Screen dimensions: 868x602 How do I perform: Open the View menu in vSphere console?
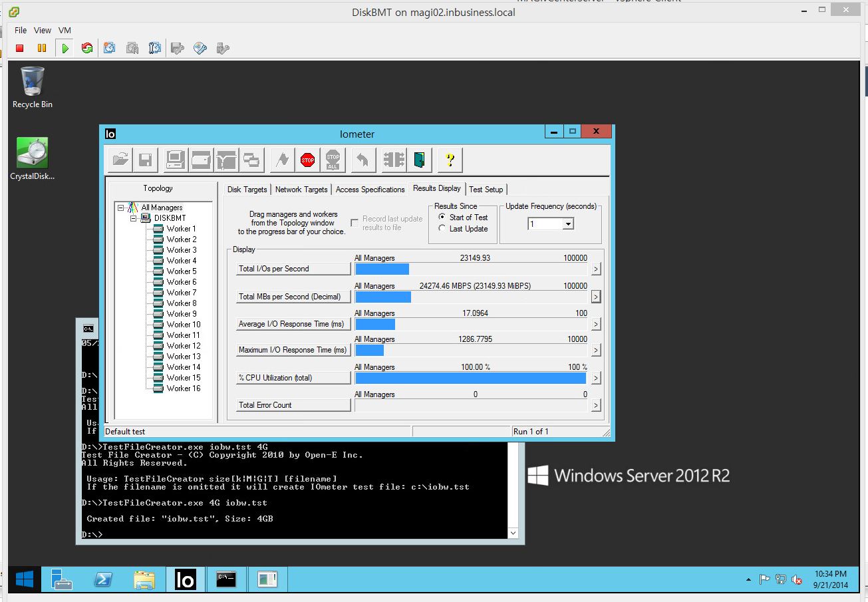(x=43, y=31)
